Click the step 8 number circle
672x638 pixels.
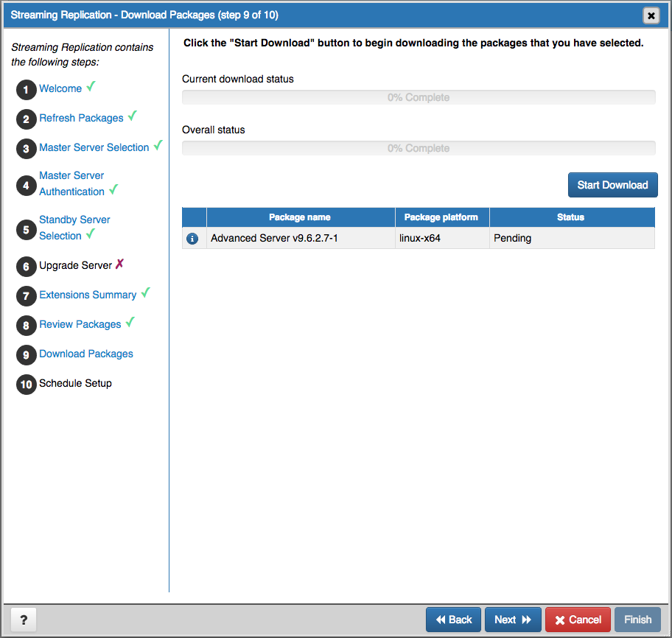tap(26, 326)
